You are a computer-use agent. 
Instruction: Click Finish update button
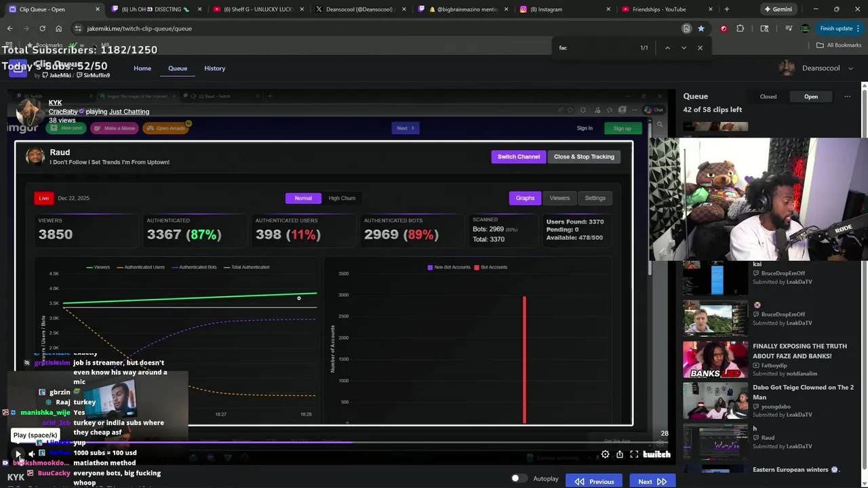click(840, 28)
